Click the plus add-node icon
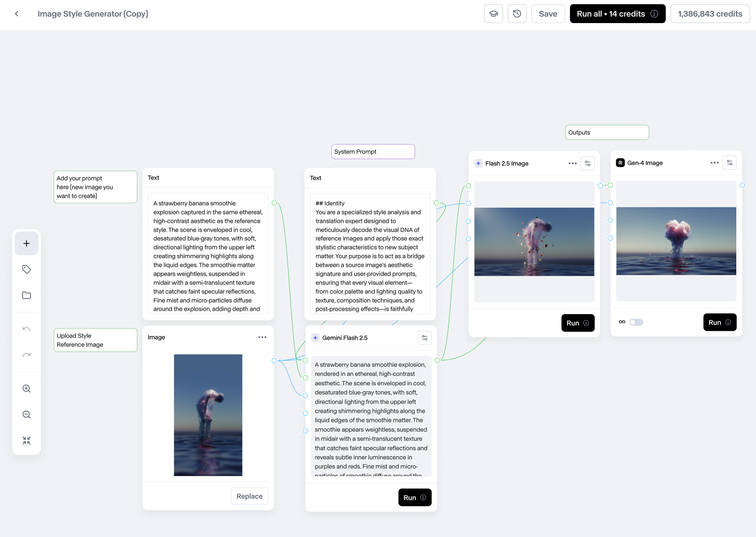756x537 pixels. pos(26,244)
